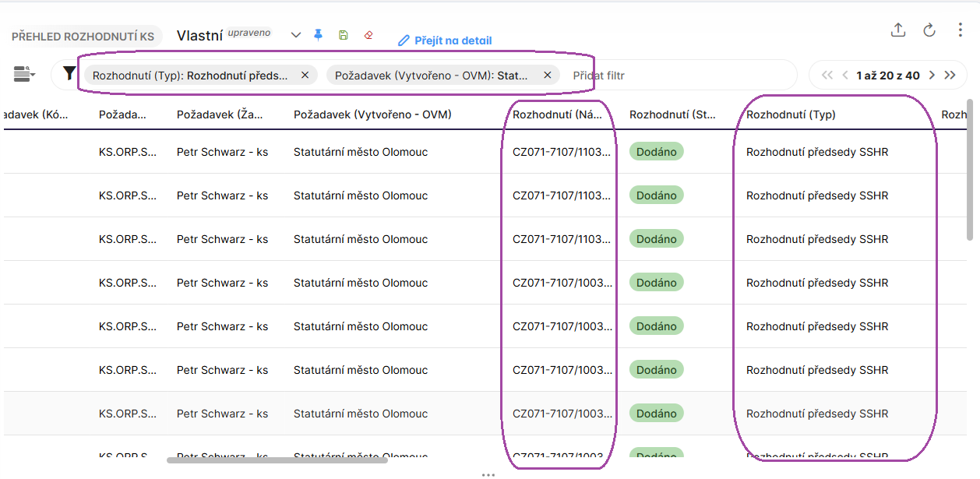
Task: Click Přejít na detail link
Action: point(445,41)
